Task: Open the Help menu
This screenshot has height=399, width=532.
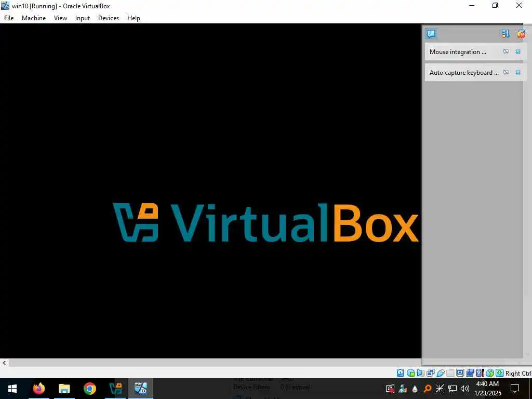Action: coord(134,18)
